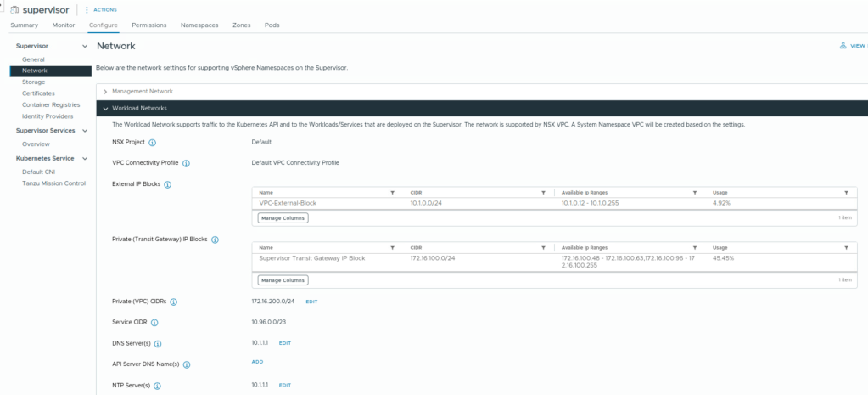This screenshot has width=868, height=395.
Task: Add an API Server DNS Name
Action: point(257,361)
